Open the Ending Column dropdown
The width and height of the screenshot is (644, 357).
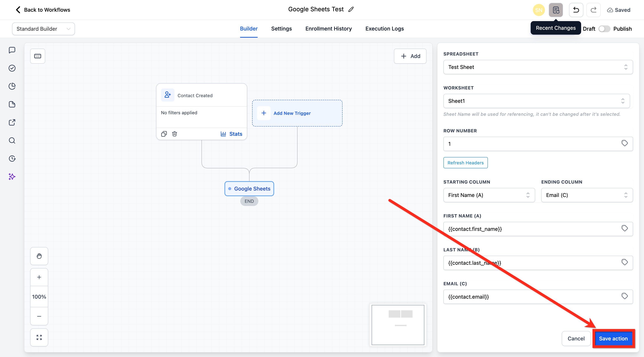point(587,195)
